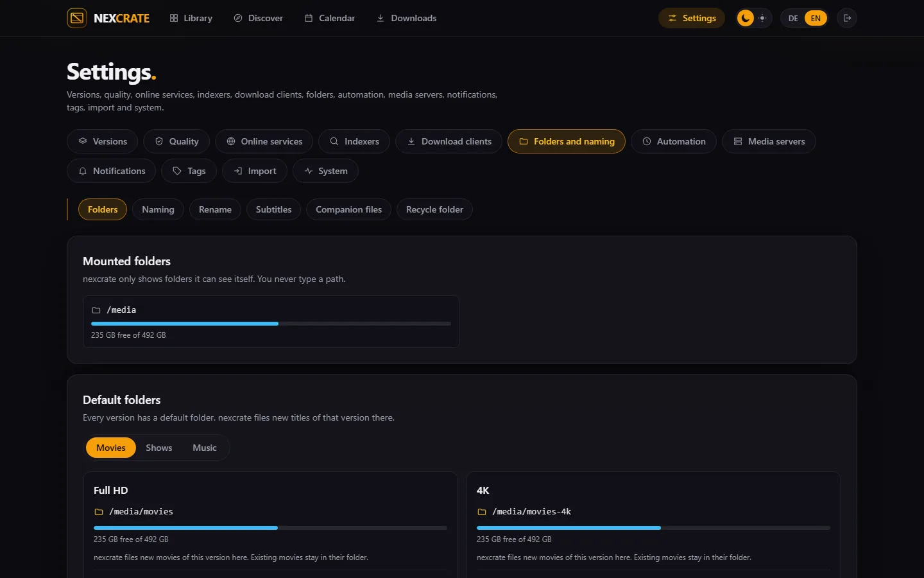Open the Quality settings section
Viewport: 924px width, 578px height.
pos(176,141)
